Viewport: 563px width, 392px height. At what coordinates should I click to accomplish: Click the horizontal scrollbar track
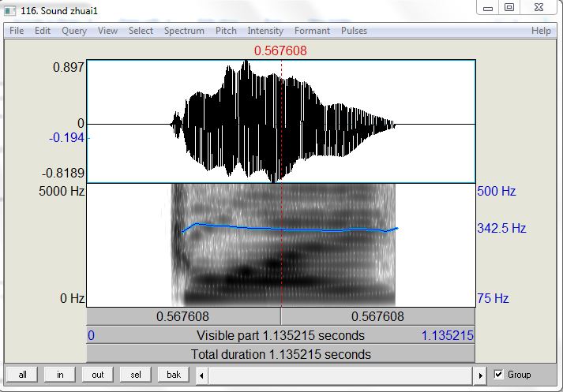(x=341, y=375)
